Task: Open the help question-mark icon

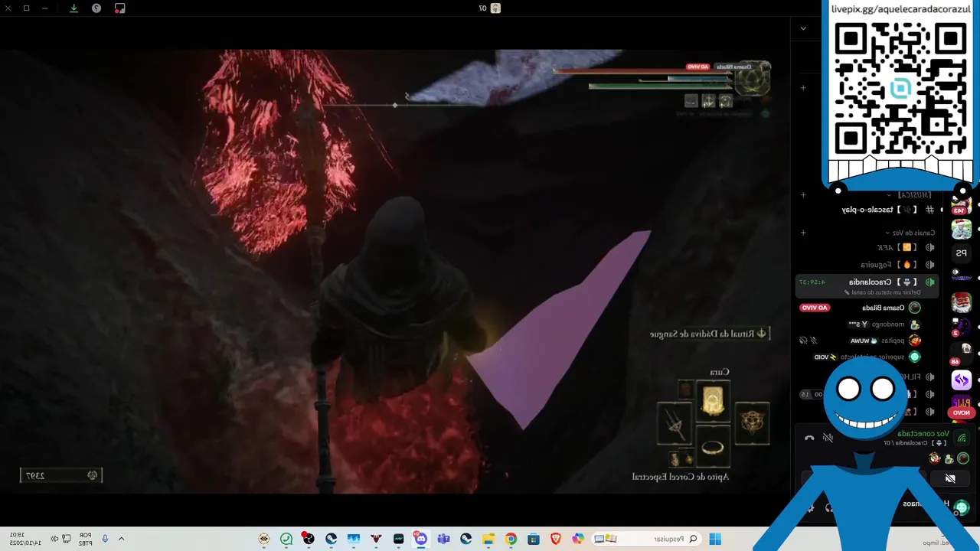Action: coord(96,8)
